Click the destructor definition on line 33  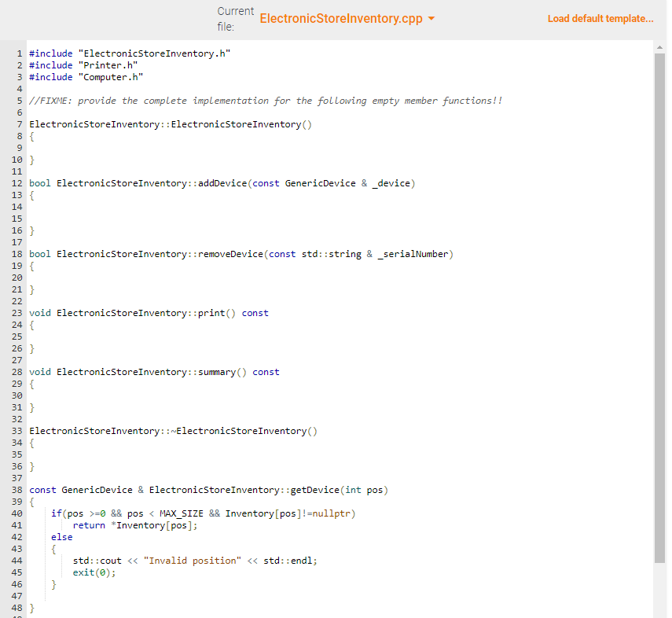pyautogui.click(x=171, y=430)
